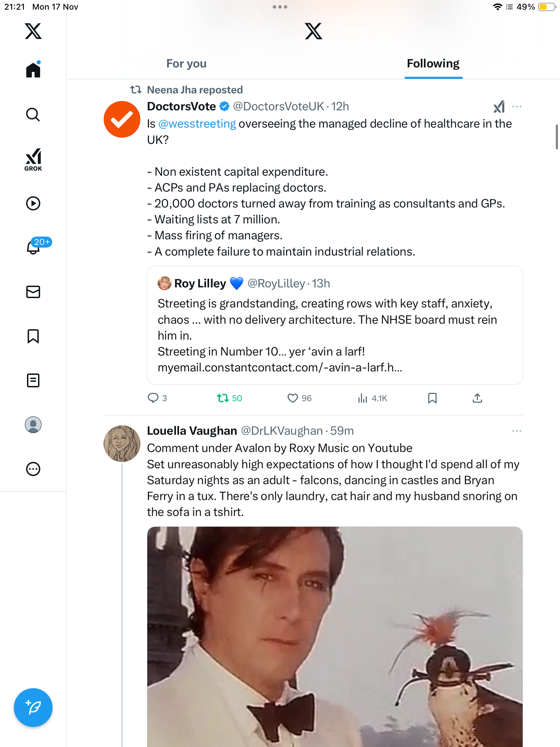The width and height of the screenshot is (560, 747).
Task: Open more options on Louella Vaughan post
Action: 517,431
